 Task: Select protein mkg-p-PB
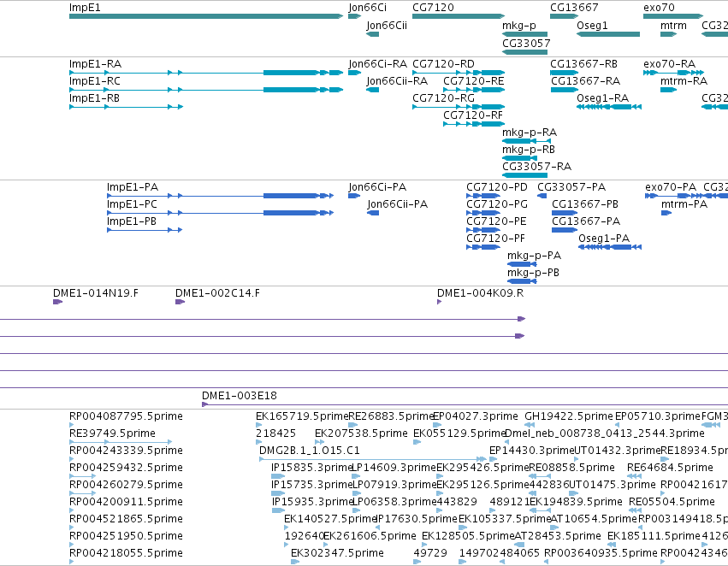523,281
